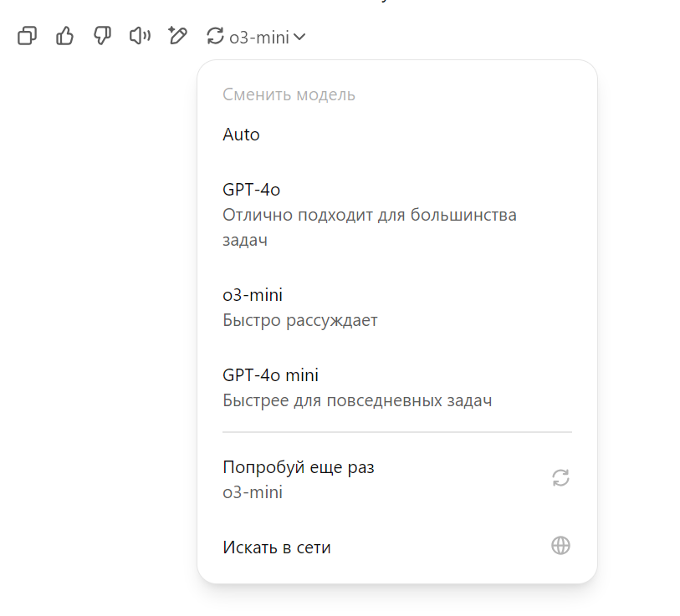Click the refresh icon in the Попробуй еще раз row
Image resolution: width=680 pixels, height=616 pixels.
560,478
